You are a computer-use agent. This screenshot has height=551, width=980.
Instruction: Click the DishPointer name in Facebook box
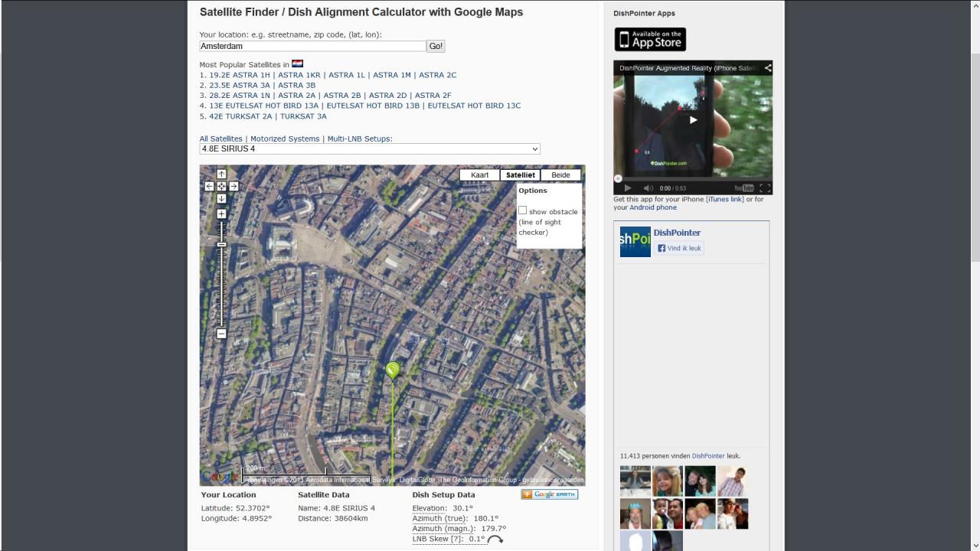click(677, 233)
